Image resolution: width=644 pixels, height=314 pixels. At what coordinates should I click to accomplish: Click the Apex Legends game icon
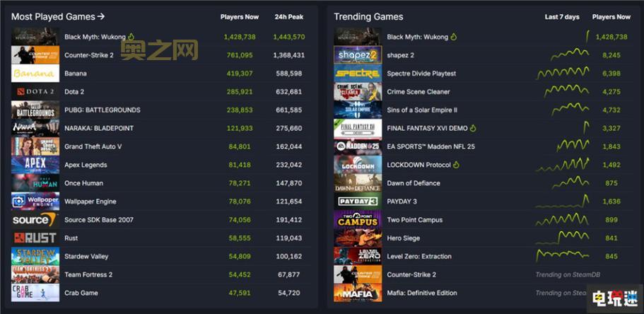tap(35, 165)
